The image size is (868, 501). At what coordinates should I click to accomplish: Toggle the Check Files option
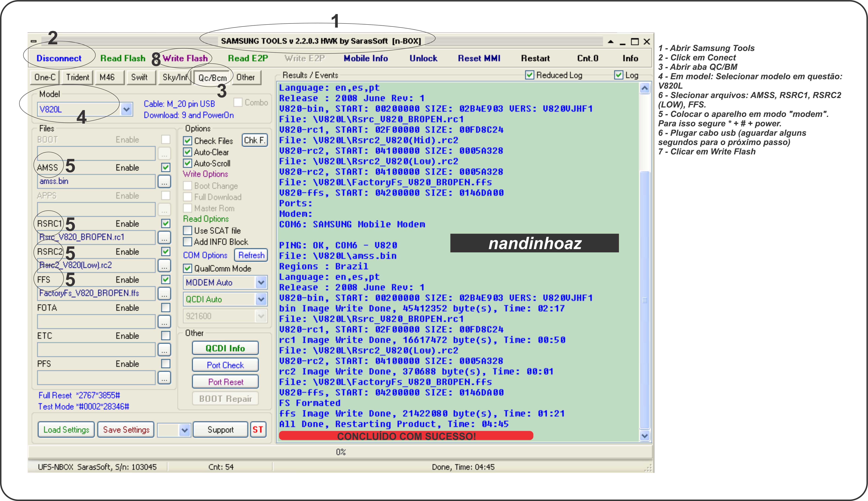(x=187, y=141)
